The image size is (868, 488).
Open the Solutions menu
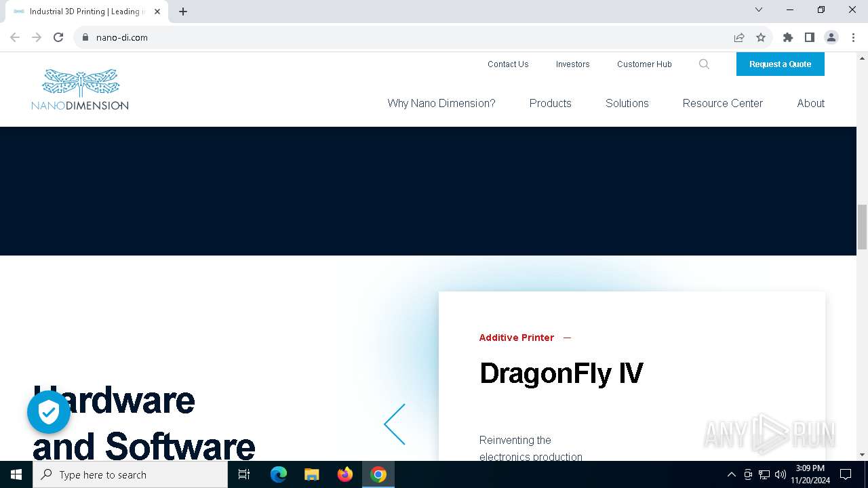point(627,103)
